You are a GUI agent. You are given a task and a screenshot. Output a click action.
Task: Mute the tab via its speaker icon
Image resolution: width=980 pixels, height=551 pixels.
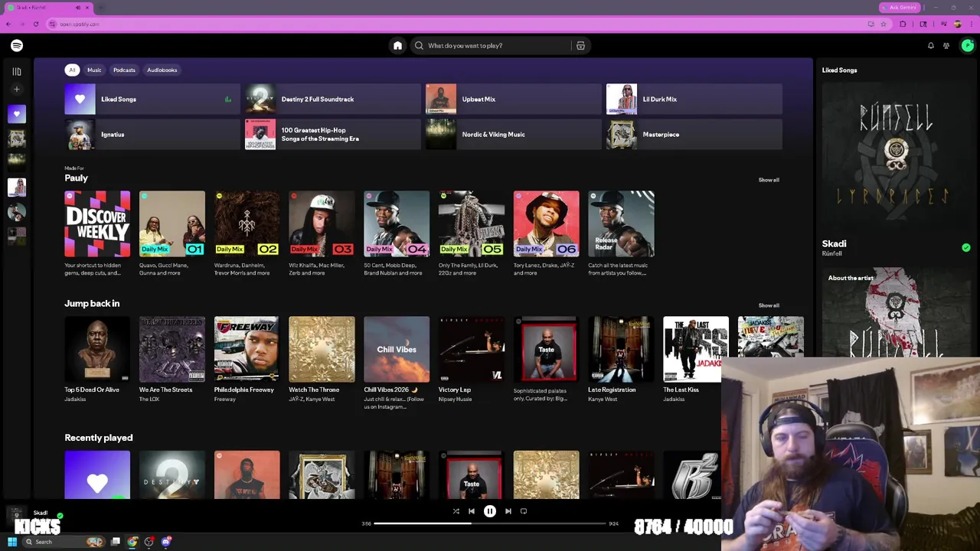(77, 8)
